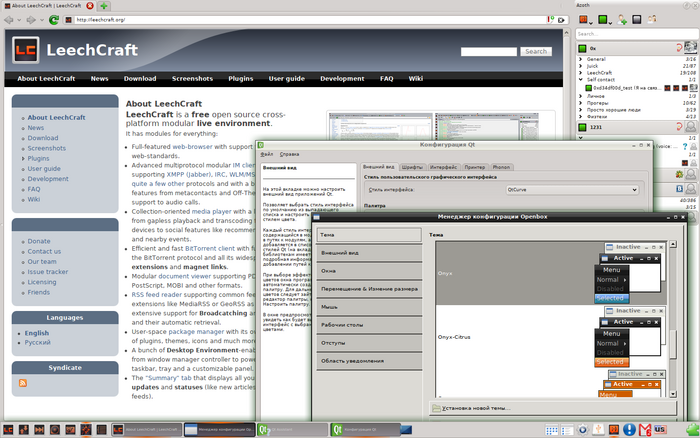This screenshot has width=700, height=438.
Task: Expand the Juick contact group
Action: click(x=580, y=66)
